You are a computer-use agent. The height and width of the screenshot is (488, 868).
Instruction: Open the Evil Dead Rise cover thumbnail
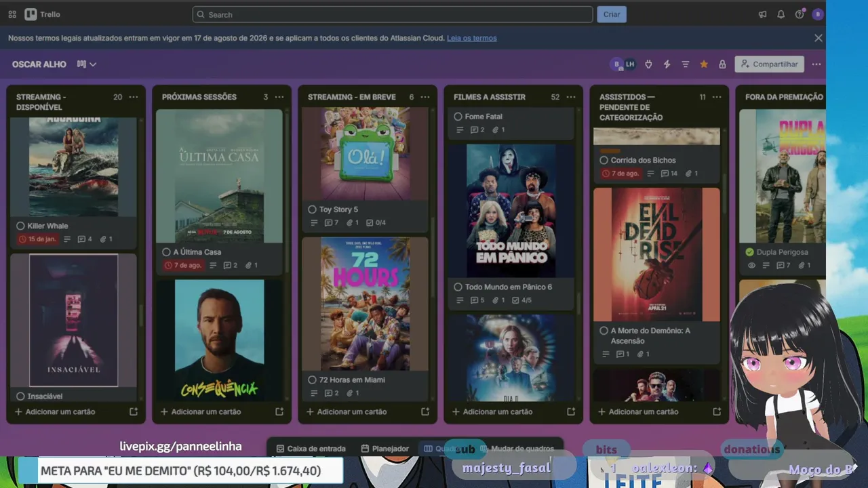pyautogui.click(x=656, y=254)
